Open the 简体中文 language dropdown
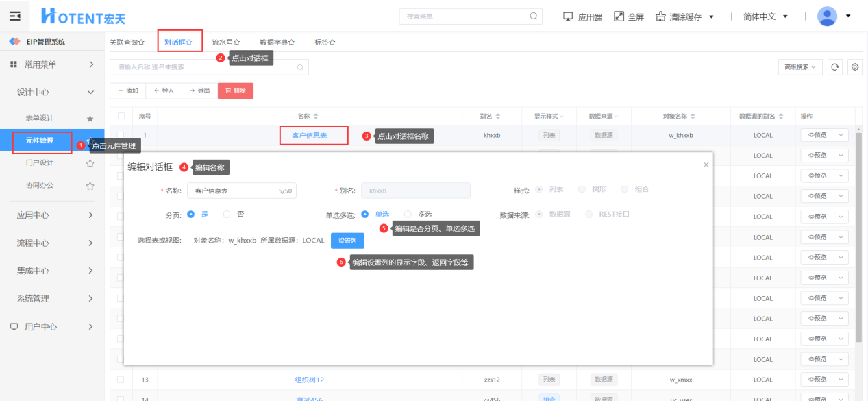868x401 pixels. tap(765, 16)
